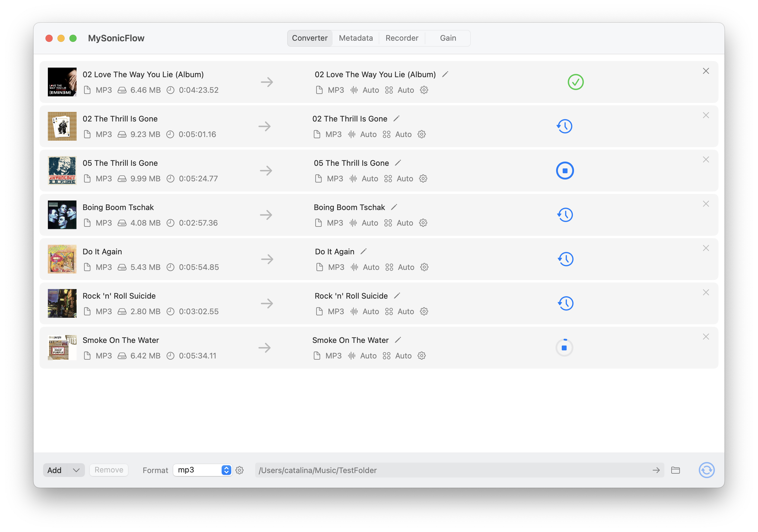Click output format MP3 for 05 The Thrill Is Gone
The height and width of the screenshot is (532, 758).
(x=335, y=179)
